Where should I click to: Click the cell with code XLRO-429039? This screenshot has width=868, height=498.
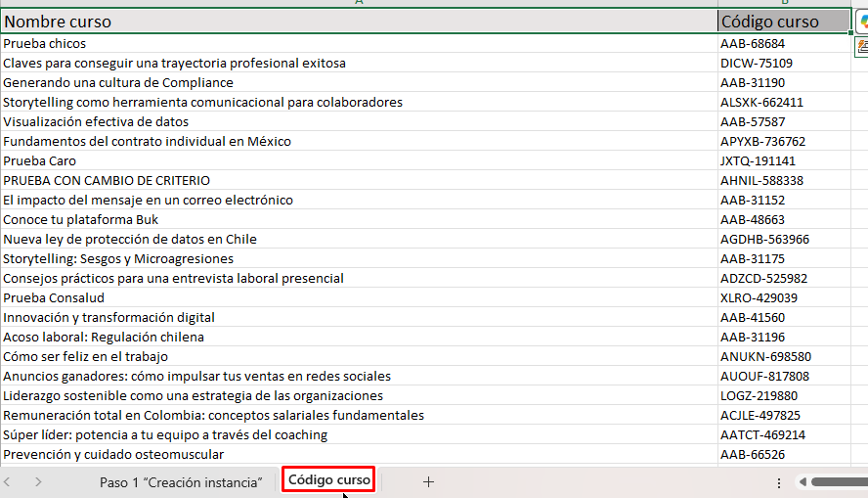click(x=782, y=297)
